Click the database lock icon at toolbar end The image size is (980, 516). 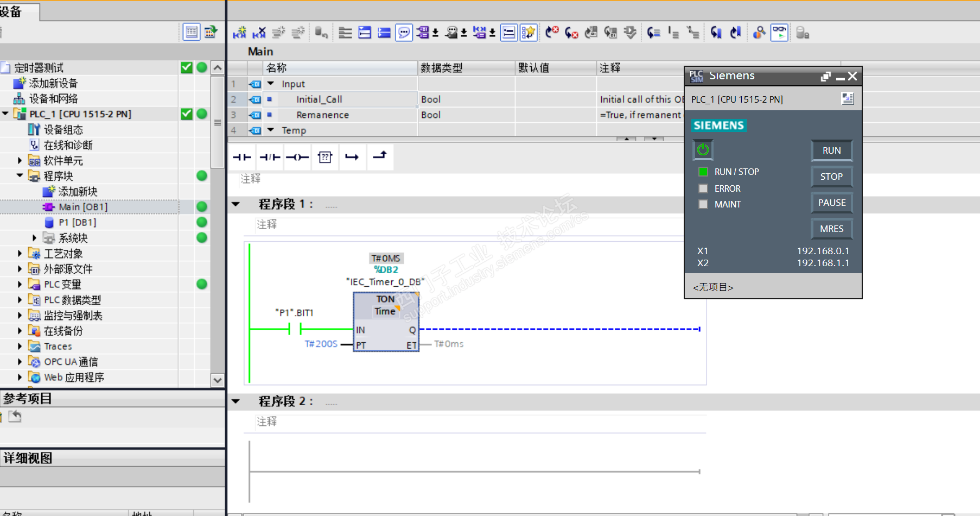coord(803,33)
